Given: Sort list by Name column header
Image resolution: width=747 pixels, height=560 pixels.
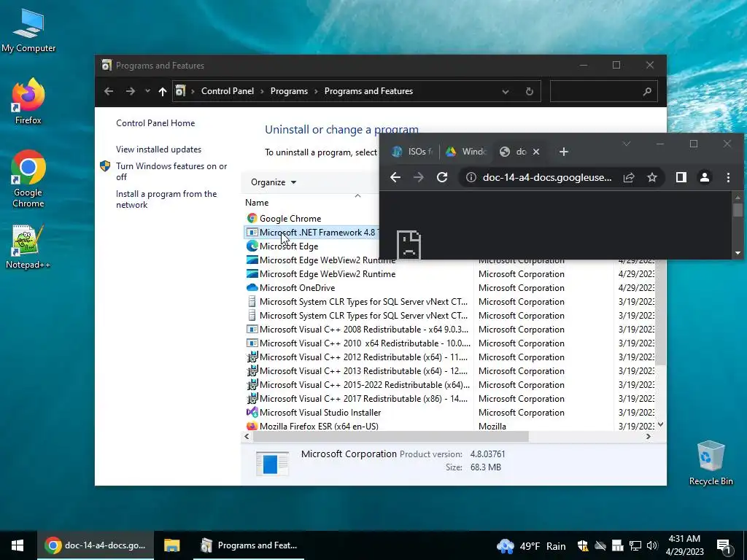Looking at the screenshot, I should (257, 203).
